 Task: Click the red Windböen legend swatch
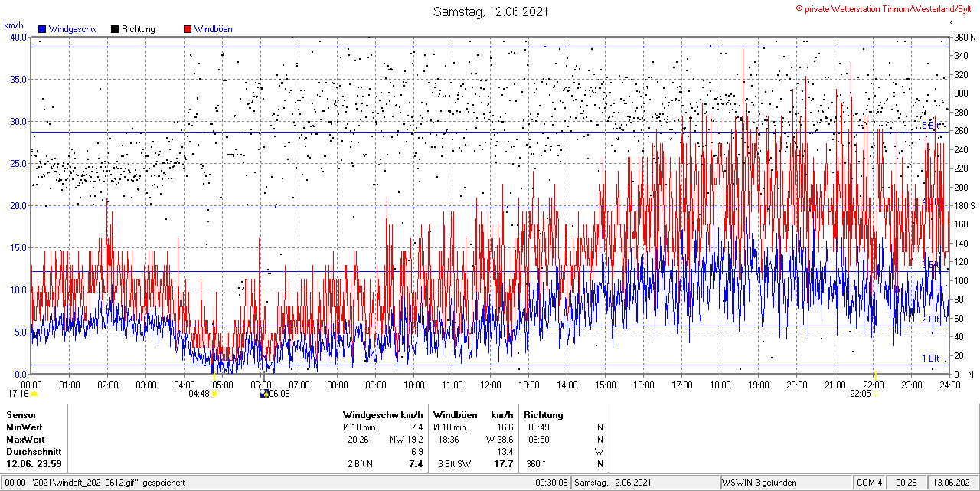click(x=188, y=29)
